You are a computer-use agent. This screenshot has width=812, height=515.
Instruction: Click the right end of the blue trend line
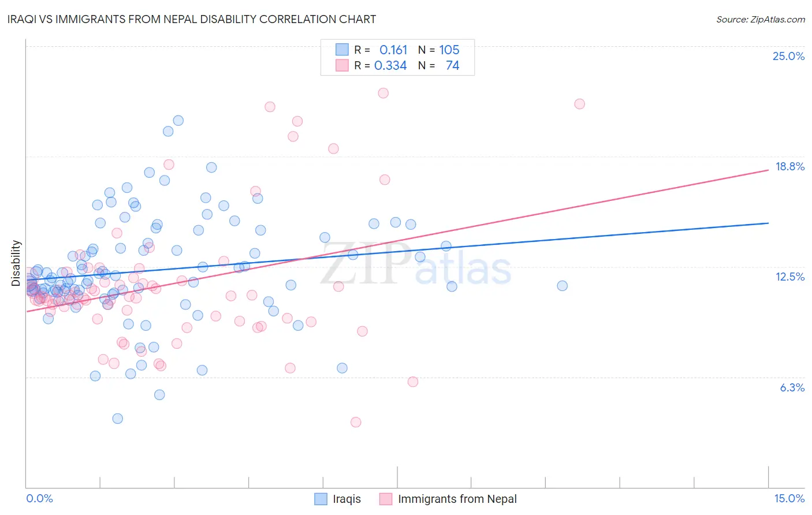point(768,223)
